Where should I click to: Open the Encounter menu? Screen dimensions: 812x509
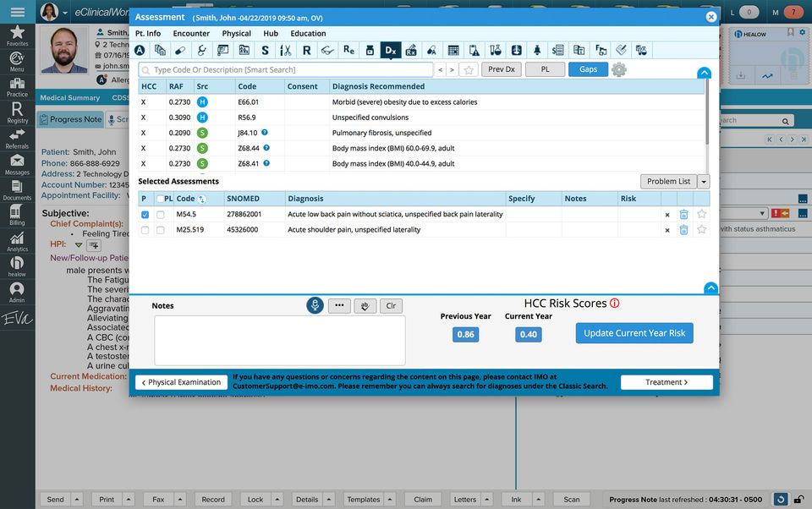click(x=191, y=33)
